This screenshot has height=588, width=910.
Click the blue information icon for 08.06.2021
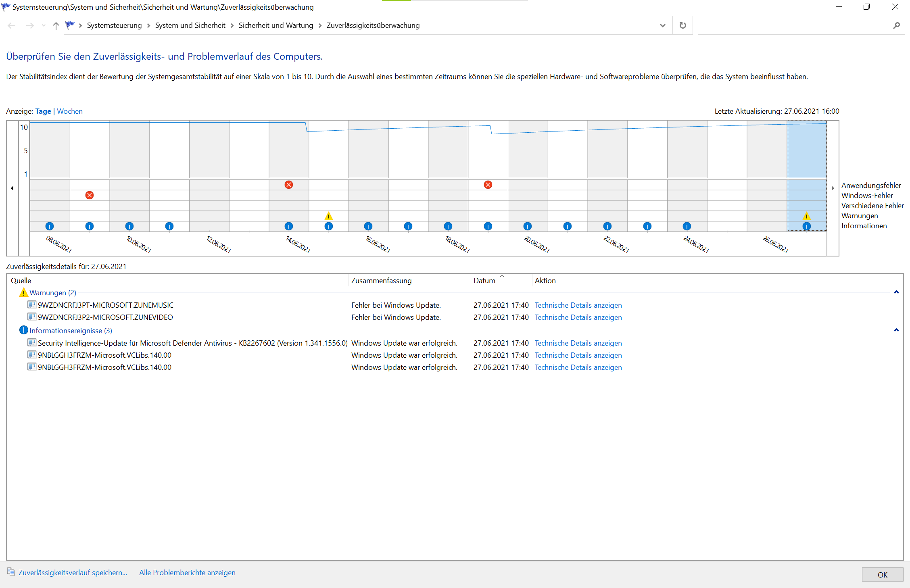click(x=50, y=226)
